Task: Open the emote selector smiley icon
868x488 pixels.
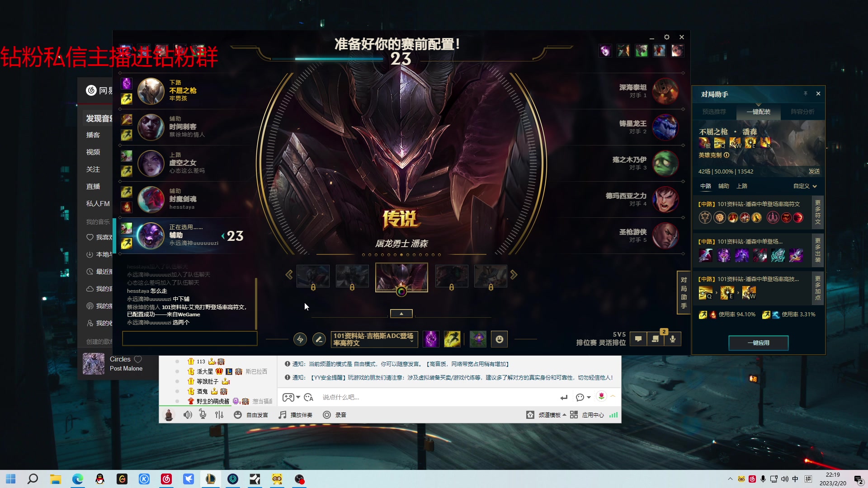Action: click(500, 339)
